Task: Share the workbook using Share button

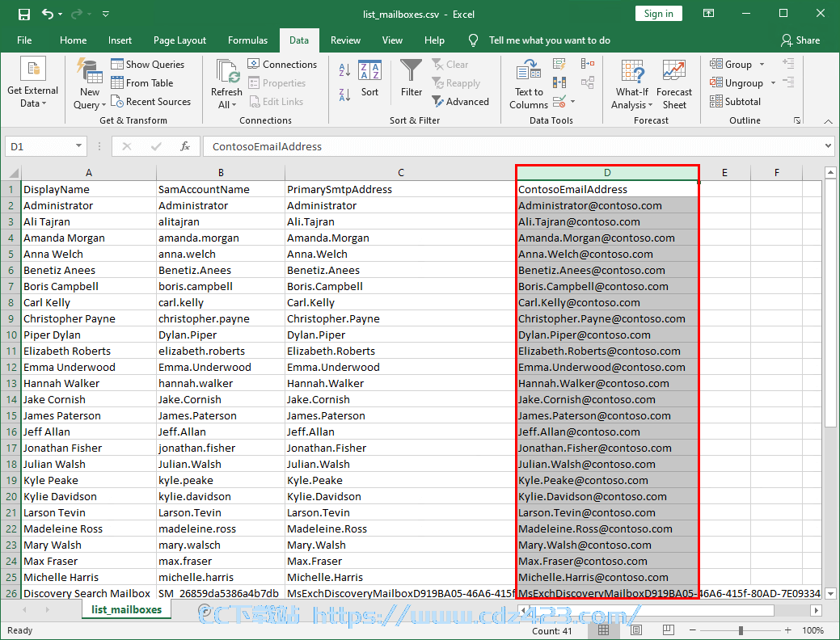Action: tap(800, 40)
